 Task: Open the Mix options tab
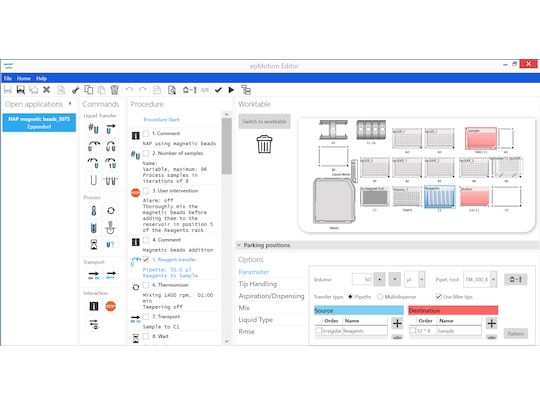tap(244, 308)
